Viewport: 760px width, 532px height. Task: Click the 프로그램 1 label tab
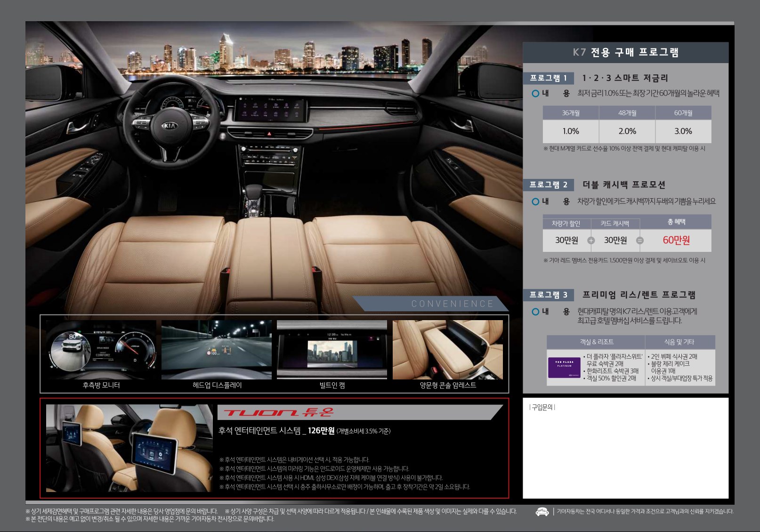coord(548,78)
